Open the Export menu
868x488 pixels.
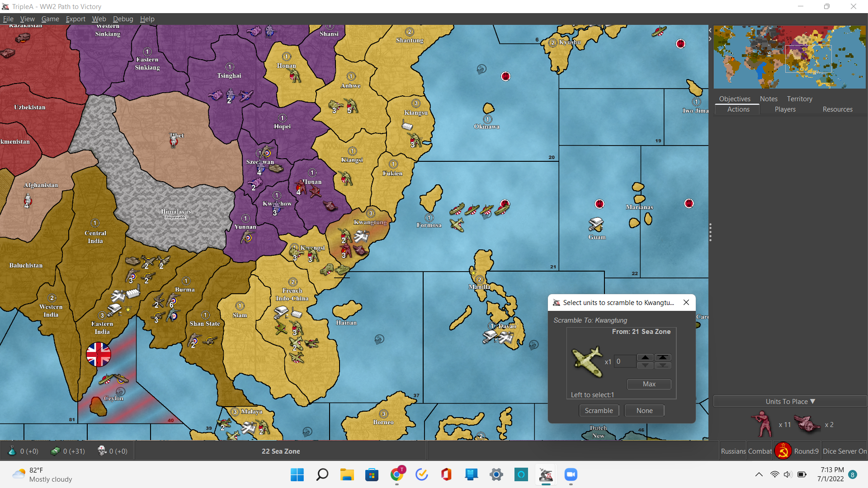pos(75,19)
